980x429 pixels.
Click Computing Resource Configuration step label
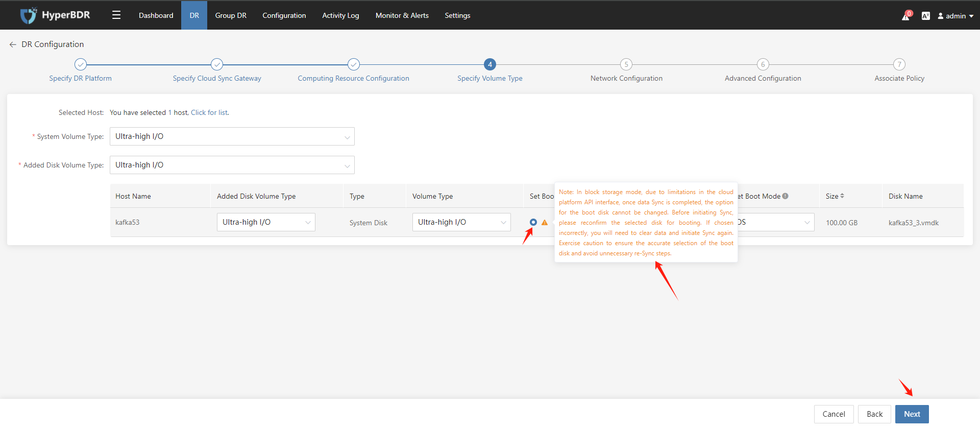(x=354, y=78)
